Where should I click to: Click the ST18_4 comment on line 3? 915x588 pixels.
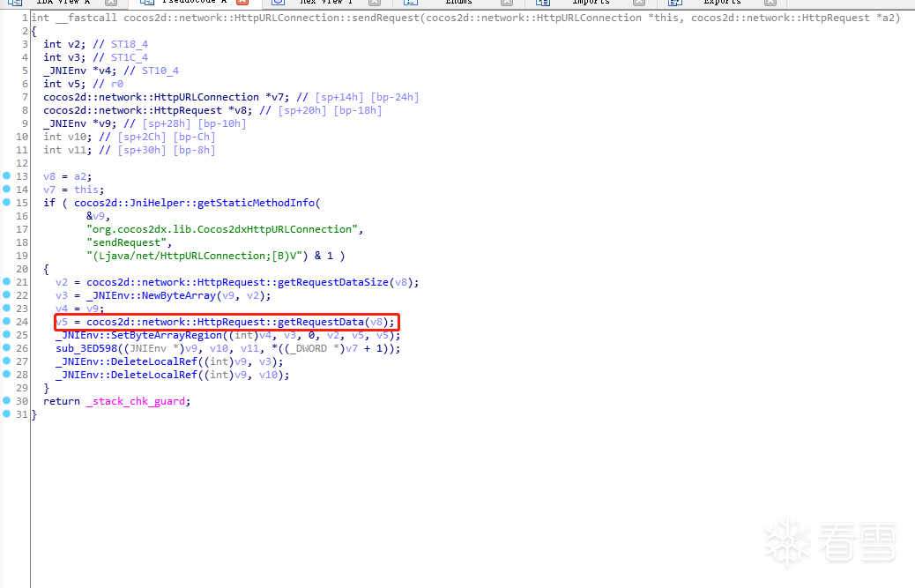(x=130, y=44)
